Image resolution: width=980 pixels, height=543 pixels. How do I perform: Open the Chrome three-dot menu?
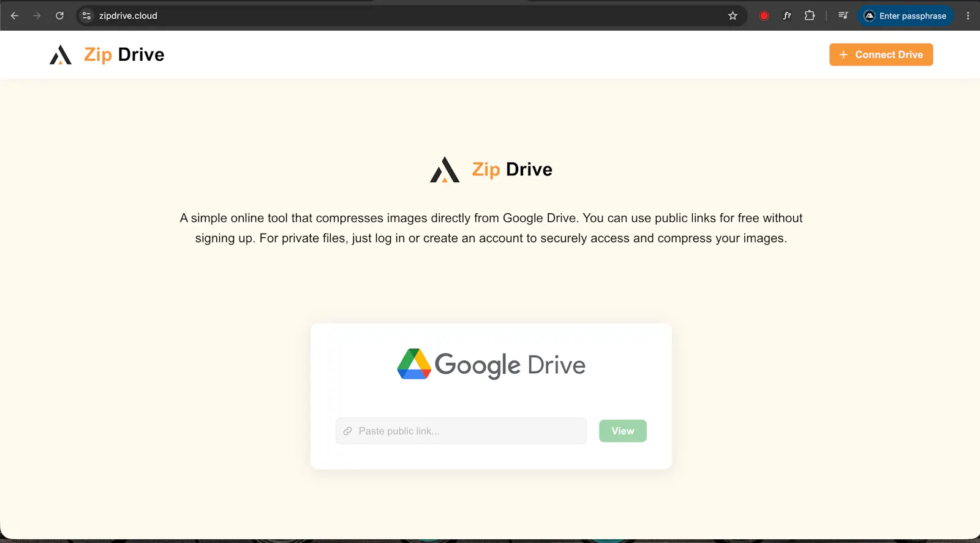click(968, 16)
